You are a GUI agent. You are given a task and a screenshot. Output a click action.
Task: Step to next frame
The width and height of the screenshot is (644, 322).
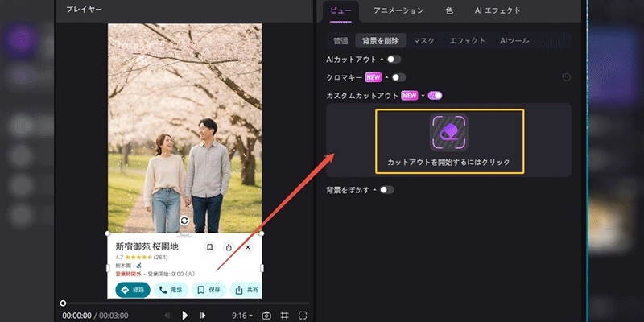pos(203,316)
